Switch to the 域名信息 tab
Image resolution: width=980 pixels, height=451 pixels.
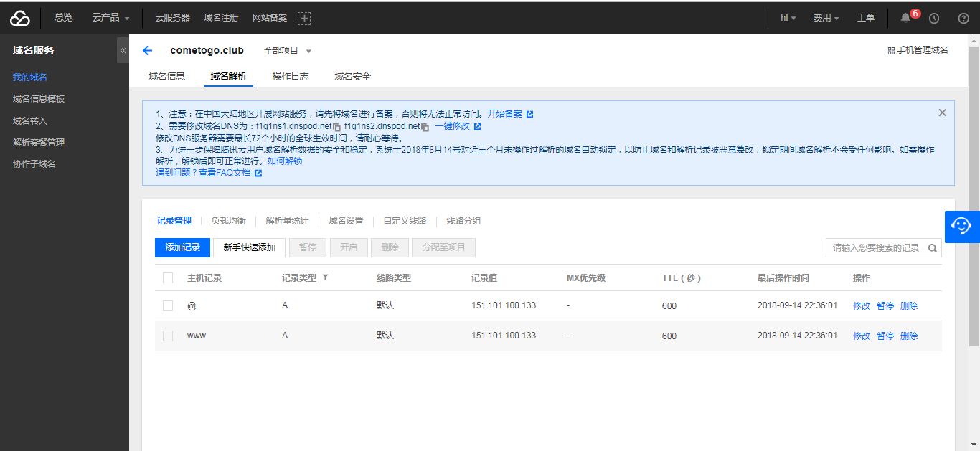[166, 76]
